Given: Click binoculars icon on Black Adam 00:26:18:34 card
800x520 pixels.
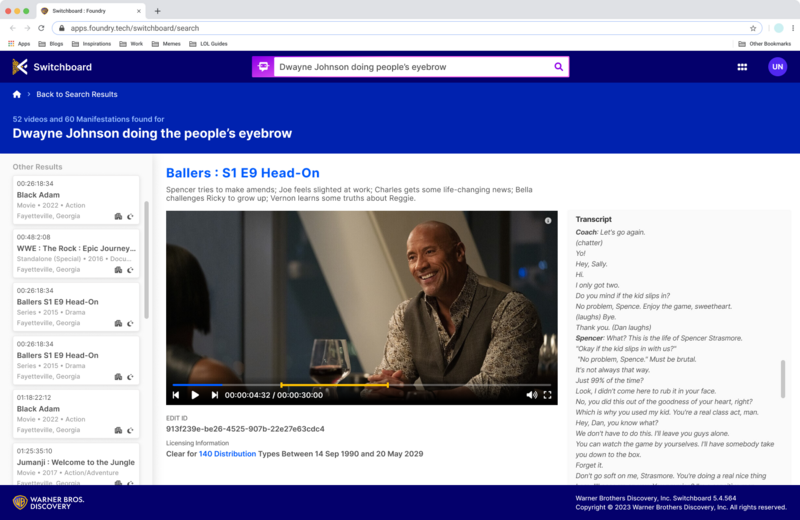Looking at the screenshot, I should coord(118,216).
